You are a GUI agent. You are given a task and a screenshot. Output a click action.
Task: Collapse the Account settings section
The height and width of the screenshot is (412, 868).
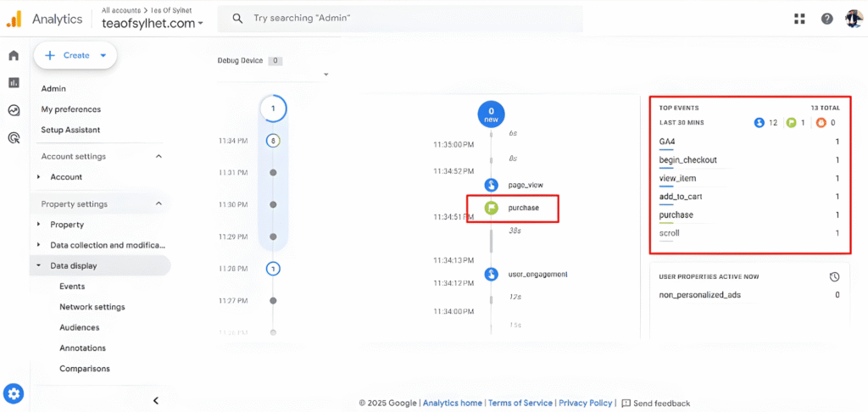pos(158,157)
